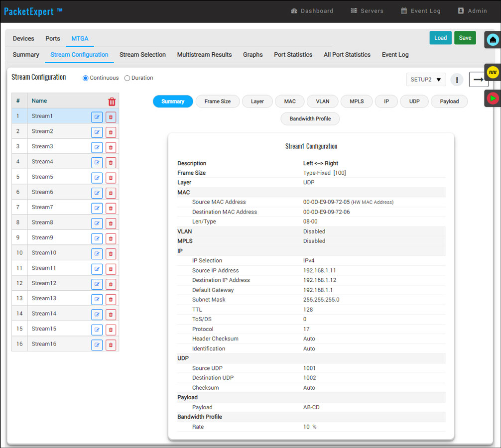Click the blue port connector icon
The image size is (501, 448).
pos(493,40)
